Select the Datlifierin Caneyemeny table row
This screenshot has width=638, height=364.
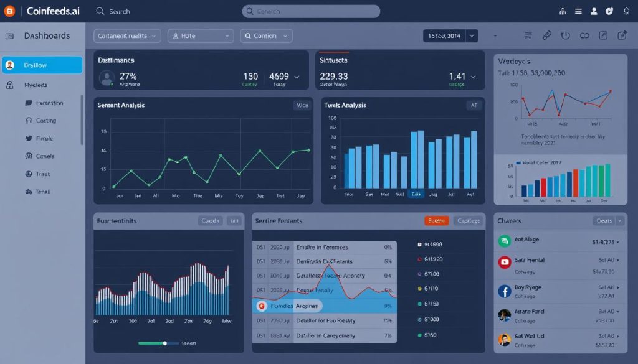pos(324,335)
